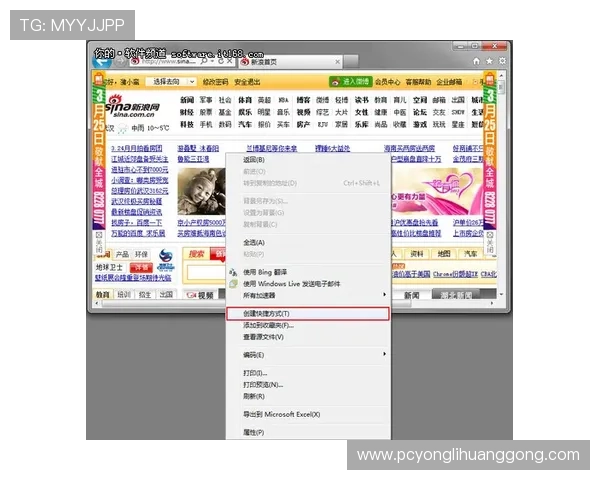Open the 选择去向 dropdown

[x=171, y=82]
